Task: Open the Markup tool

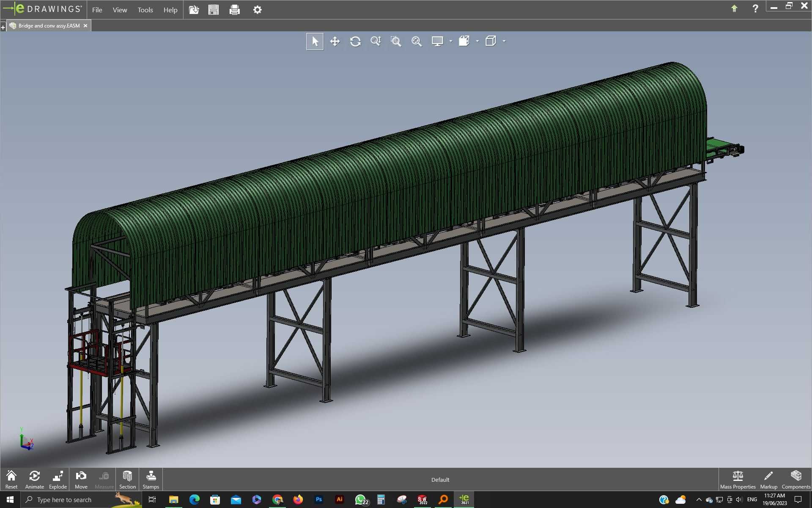Action: click(x=768, y=480)
